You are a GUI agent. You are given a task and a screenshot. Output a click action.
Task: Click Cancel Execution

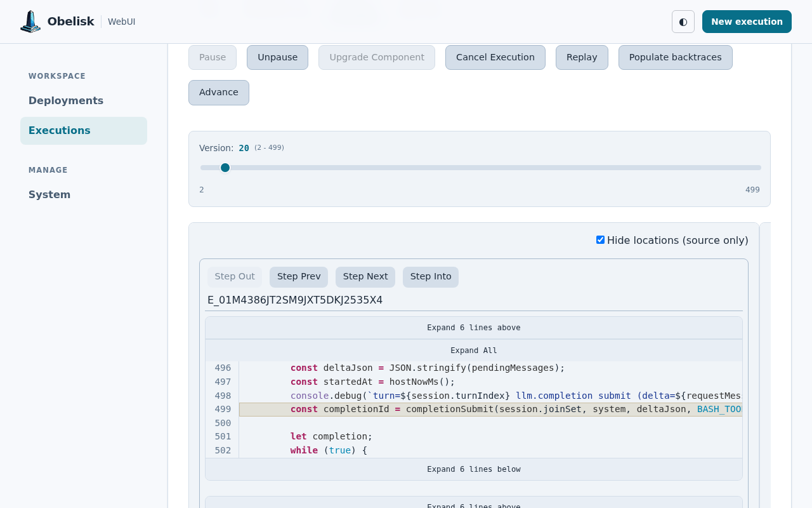pos(495,57)
